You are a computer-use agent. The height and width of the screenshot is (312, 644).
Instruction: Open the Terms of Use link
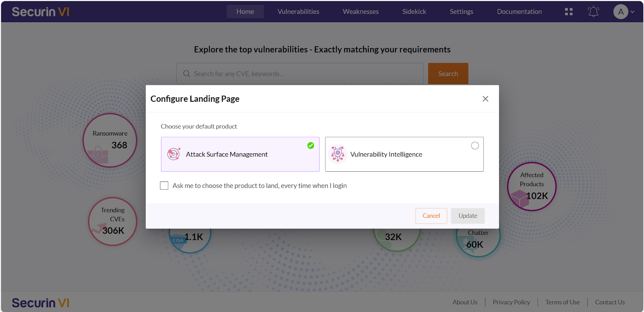point(562,302)
